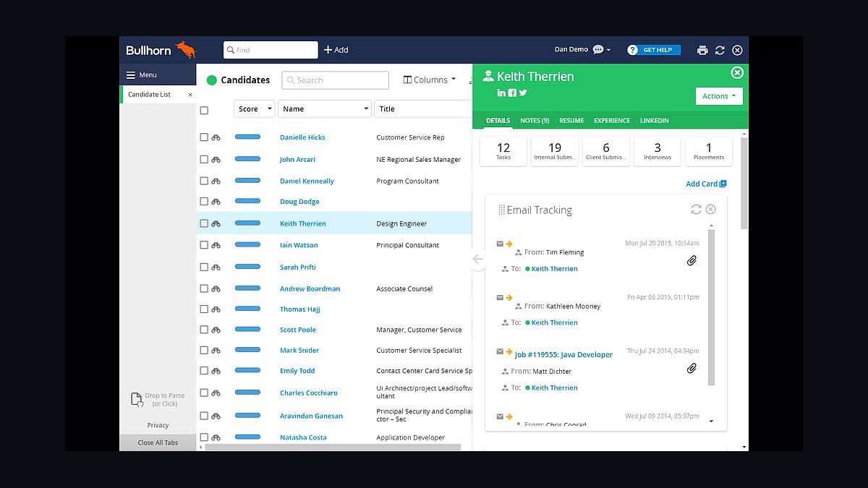
Task: Click binoculars preview icon for Scott Poole
Action: coord(216,330)
